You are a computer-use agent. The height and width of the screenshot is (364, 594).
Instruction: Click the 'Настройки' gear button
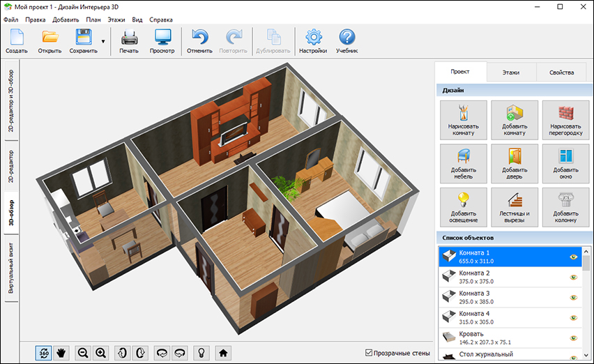313,41
